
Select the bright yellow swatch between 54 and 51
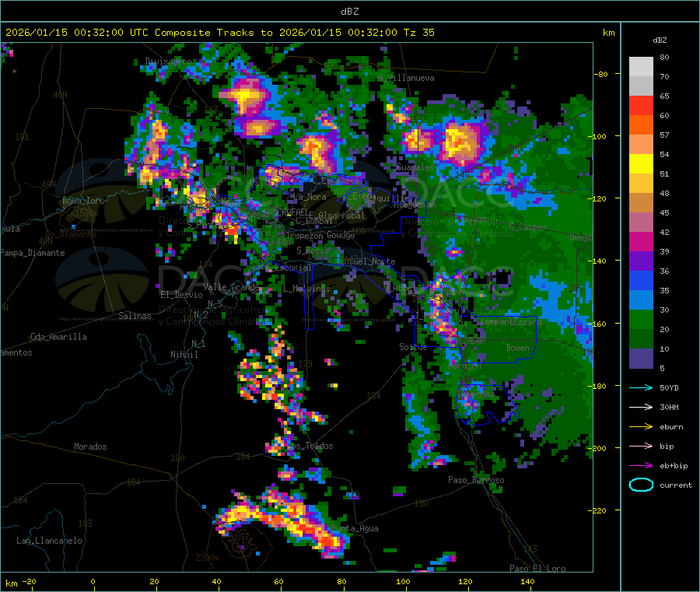click(641, 164)
